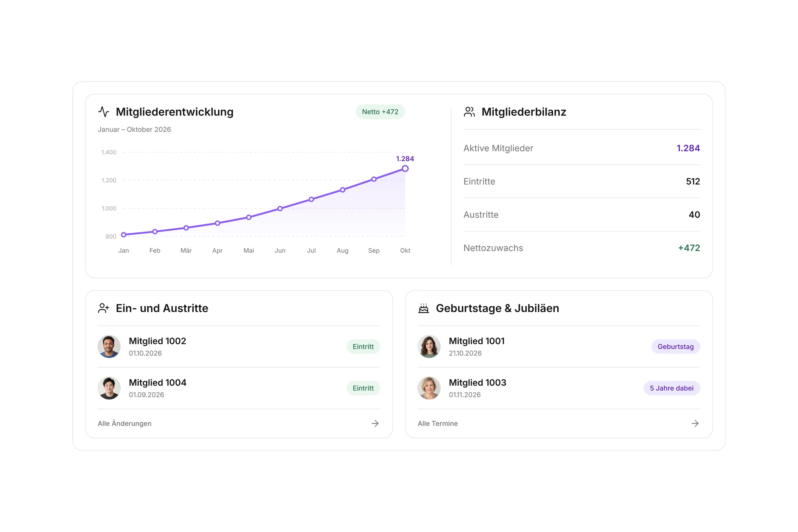This screenshot has width=798, height=532.
Task: Click the Nettozuwachs row label
Action: [493, 248]
